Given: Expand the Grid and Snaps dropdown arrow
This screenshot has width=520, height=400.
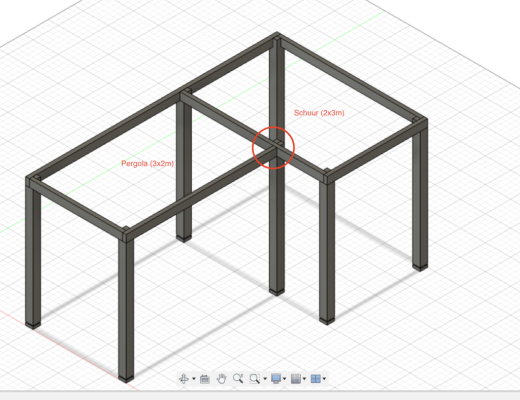Looking at the screenshot, I should (304, 379).
